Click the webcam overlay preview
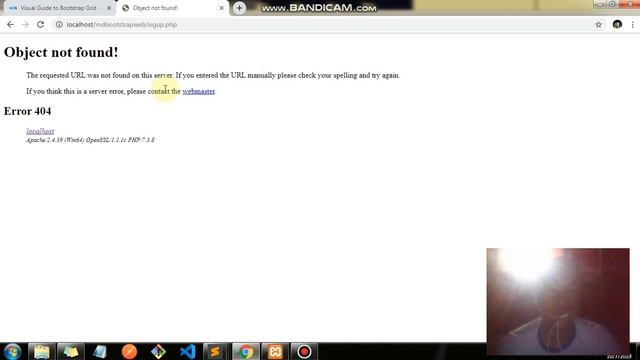Screen dimensions: 640x360 coord(558,301)
